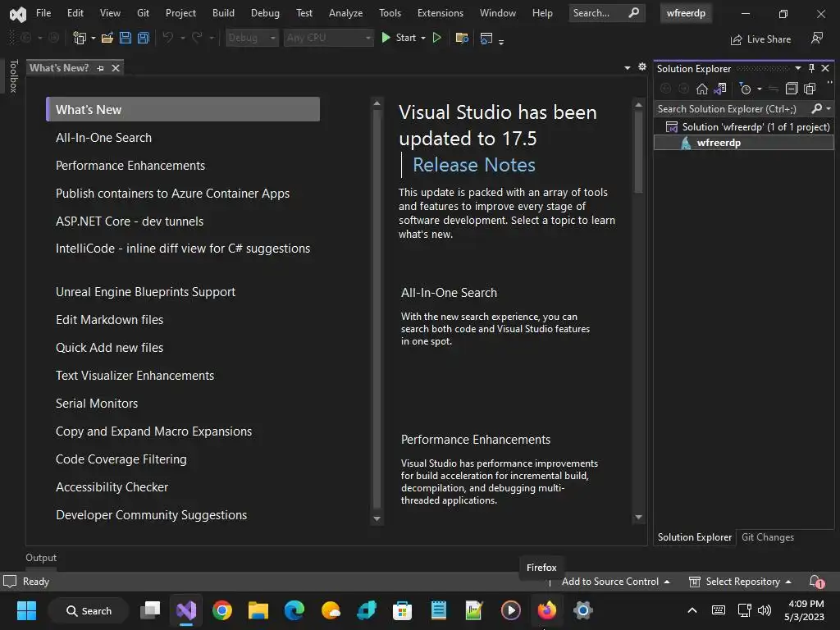840x630 pixels.
Task: Collapse All in Solution Explorer toolbar
Action: (792, 89)
